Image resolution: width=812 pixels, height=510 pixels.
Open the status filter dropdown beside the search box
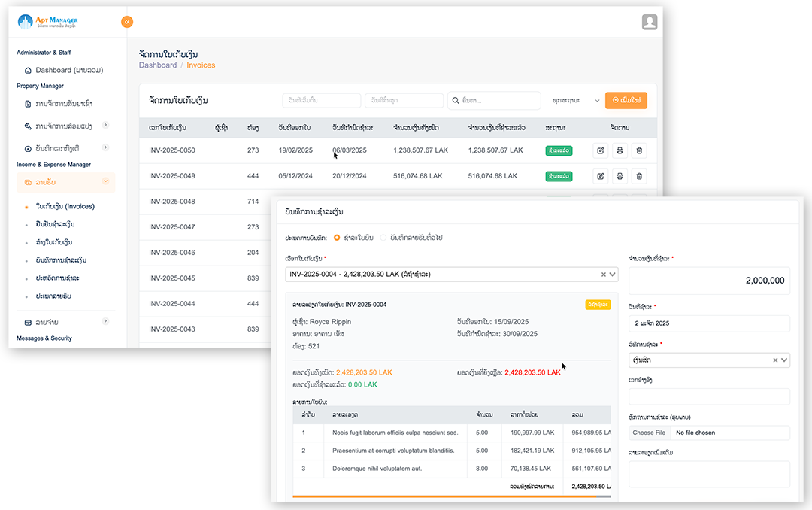[576, 100]
